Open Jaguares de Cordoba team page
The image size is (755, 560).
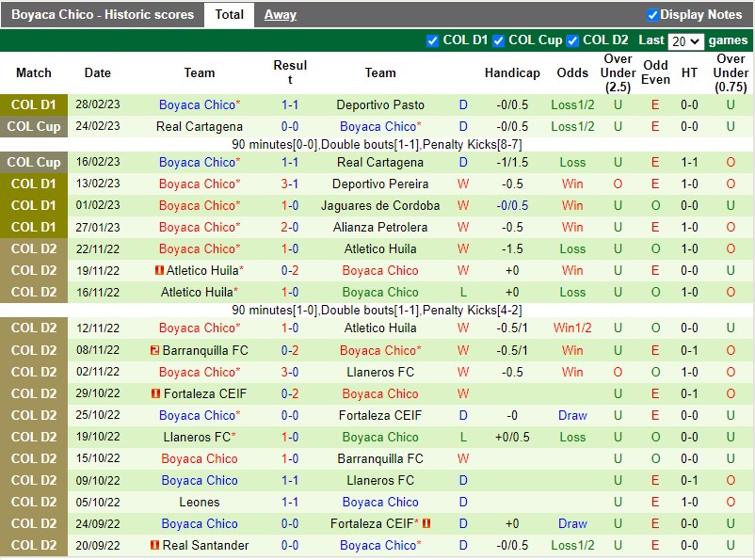(x=380, y=205)
